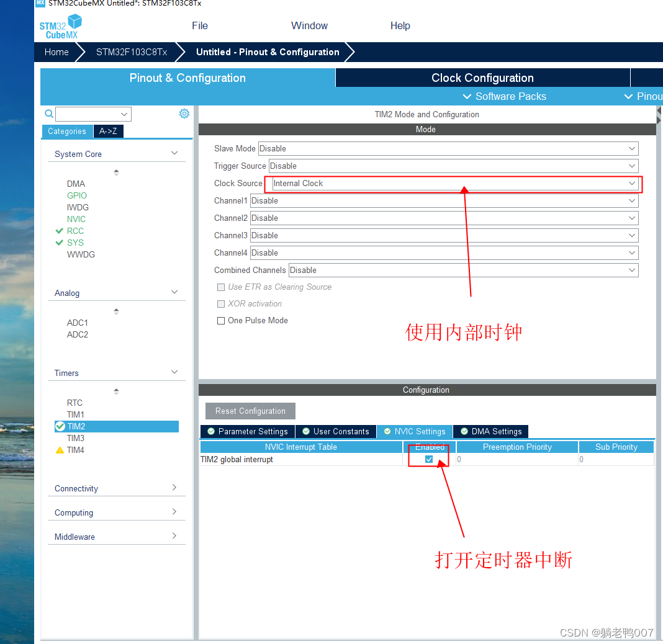The image size is (663, 644).
Task: Select GPIO in System Core list
Action: (x=76, y=195)
